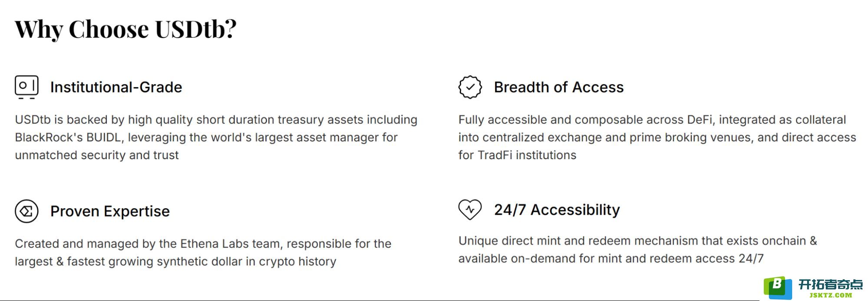The height and width of the screenshot is (301, 868).
Task: Click the verified checkmark badge icon
Action: (470, 87)
